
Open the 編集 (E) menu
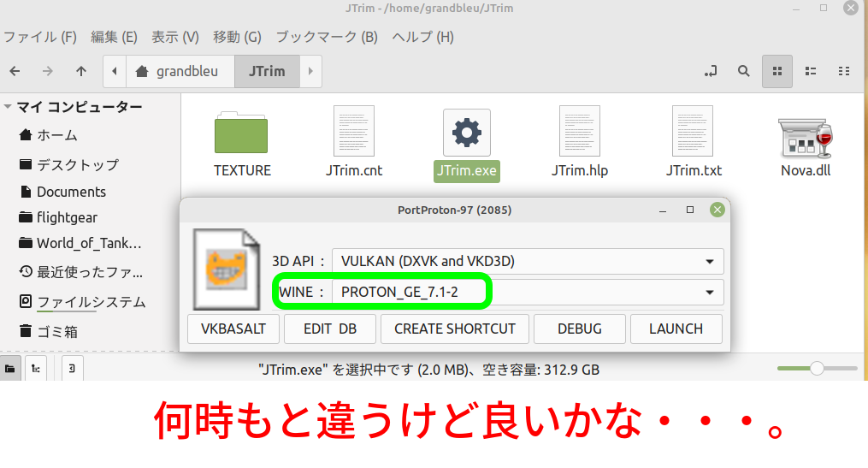tap(114, 37)
